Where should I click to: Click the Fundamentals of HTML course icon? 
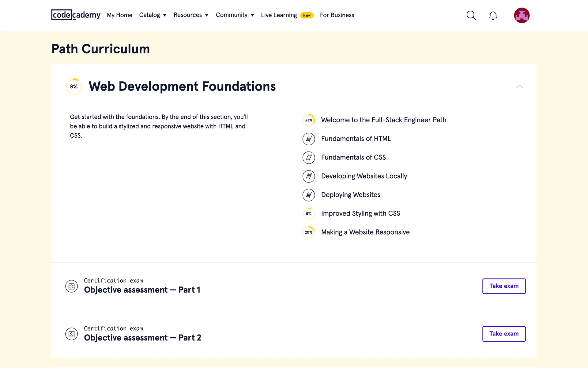[309, 139]
